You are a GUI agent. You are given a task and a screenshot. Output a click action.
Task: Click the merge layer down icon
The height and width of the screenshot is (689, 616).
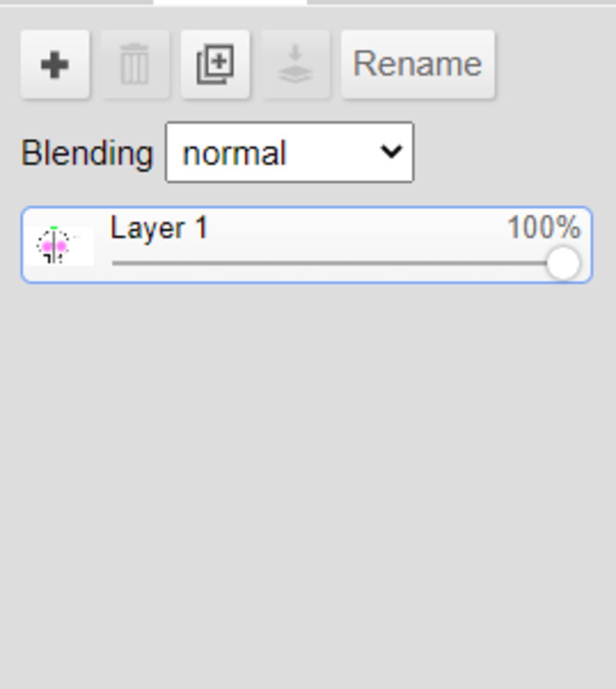[295, 64]
